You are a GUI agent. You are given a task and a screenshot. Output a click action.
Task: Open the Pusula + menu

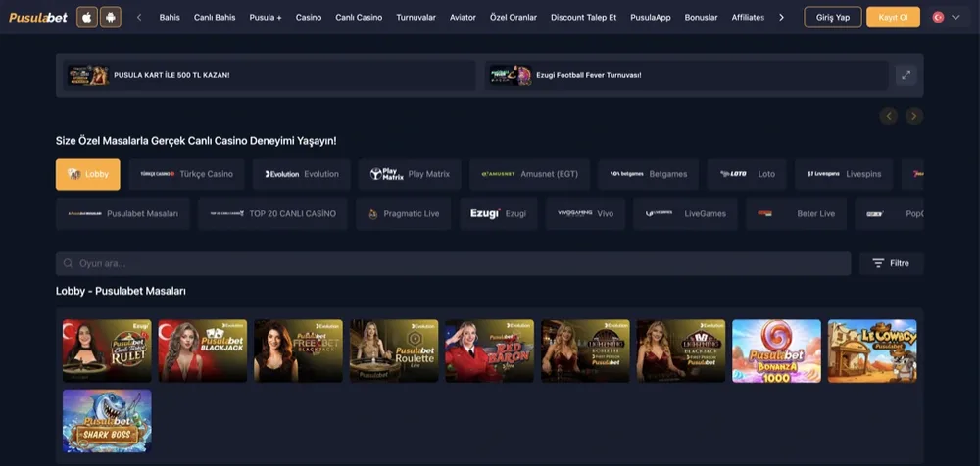point(265,17)
